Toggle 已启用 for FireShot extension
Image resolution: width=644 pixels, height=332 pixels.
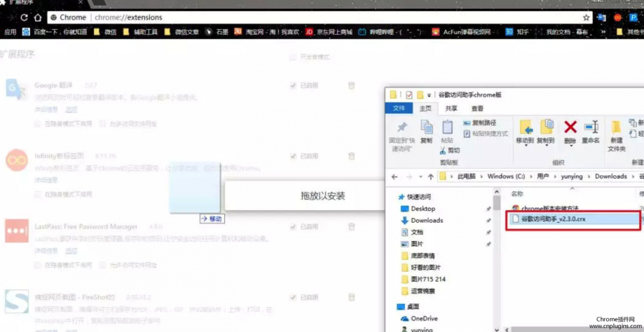point(293,297)
